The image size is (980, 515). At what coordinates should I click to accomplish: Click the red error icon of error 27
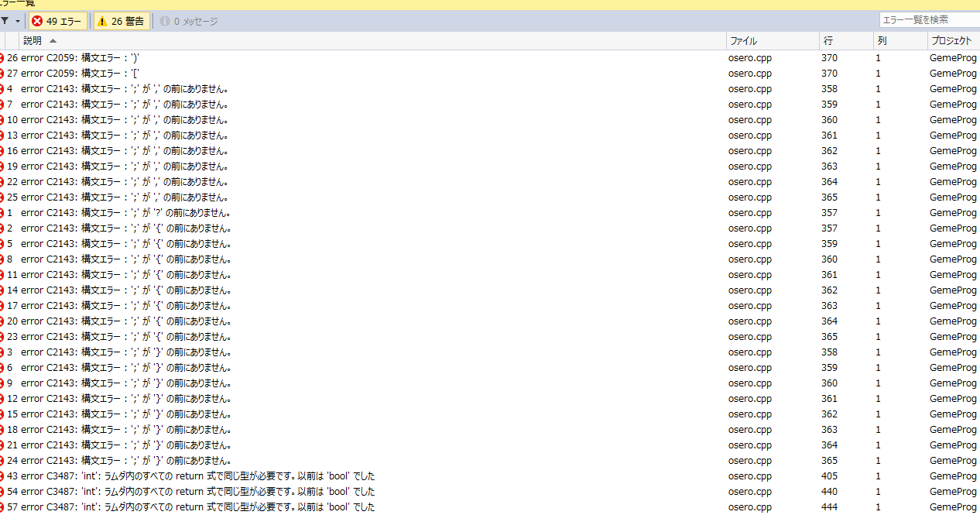[x=2, y=73]
